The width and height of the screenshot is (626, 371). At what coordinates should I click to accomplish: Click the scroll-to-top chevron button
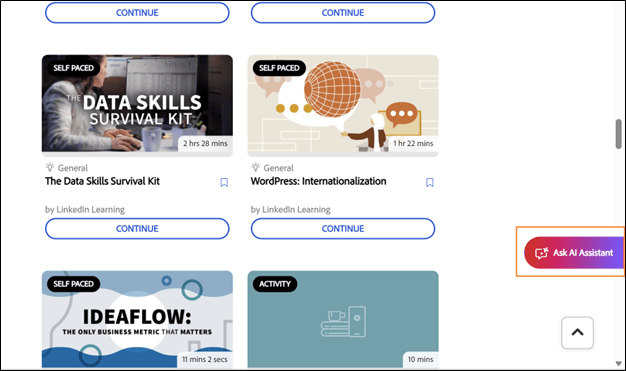click(577, 333)
